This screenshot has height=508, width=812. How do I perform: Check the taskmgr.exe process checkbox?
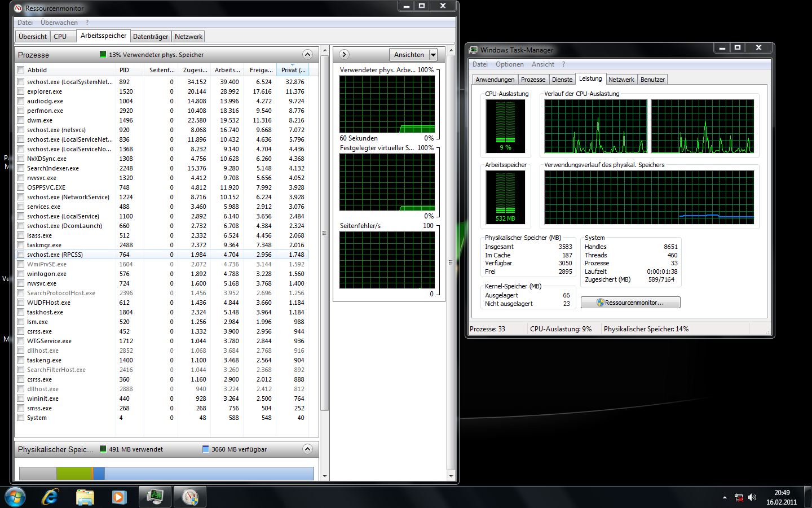pos(21,245)
